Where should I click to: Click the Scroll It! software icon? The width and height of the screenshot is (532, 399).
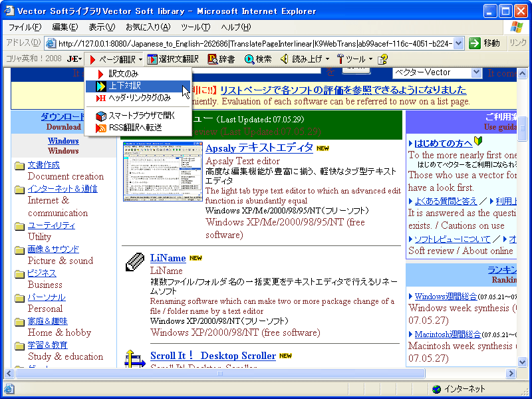(x=135, y=358)
